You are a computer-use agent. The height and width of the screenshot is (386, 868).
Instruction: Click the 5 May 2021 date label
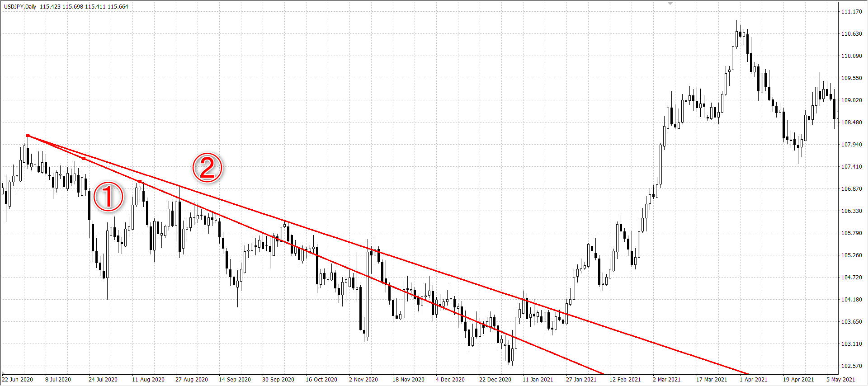pyautogui.click(x=840, y=380)
